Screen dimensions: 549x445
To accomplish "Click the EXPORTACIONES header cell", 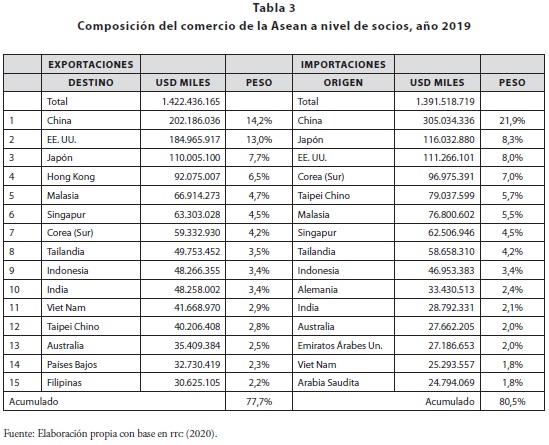I will (91, 64).
